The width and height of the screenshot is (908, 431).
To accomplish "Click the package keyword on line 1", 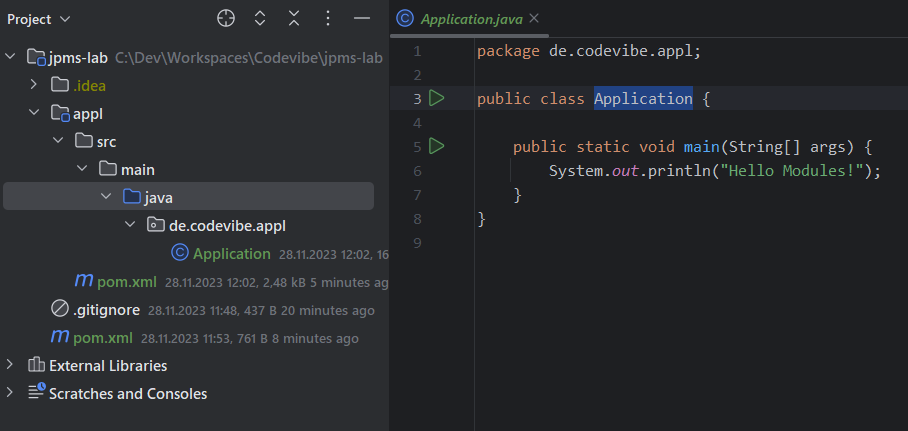I will (x=508, y=52).
